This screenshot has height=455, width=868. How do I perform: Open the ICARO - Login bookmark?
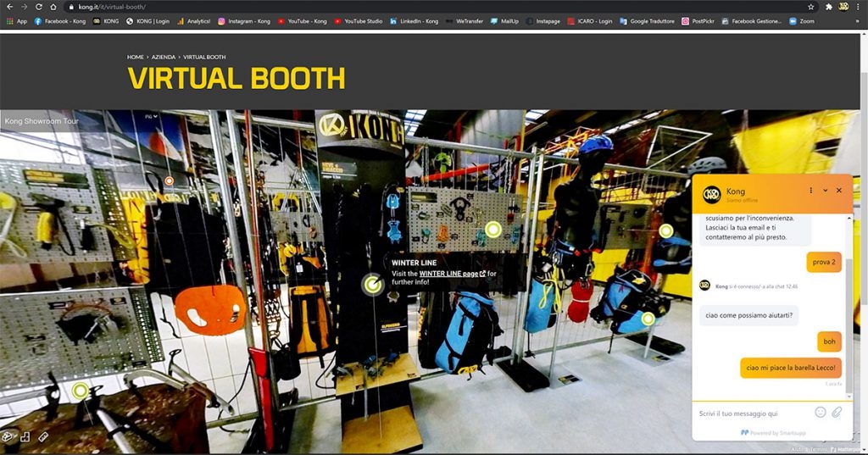tap(590, 21)
